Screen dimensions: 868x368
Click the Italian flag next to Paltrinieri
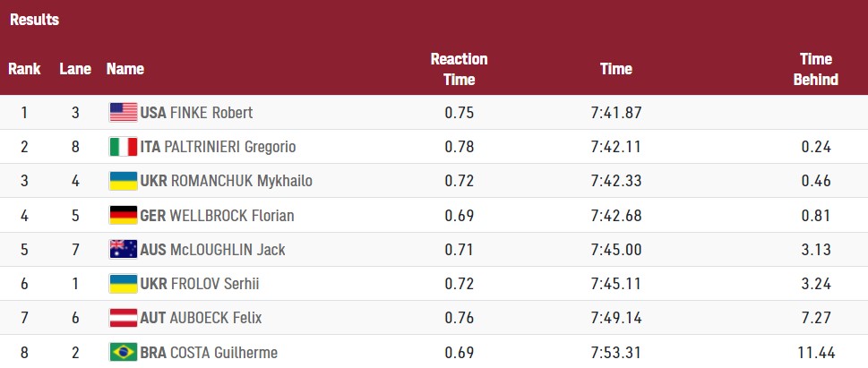click(x=123, y=147)
